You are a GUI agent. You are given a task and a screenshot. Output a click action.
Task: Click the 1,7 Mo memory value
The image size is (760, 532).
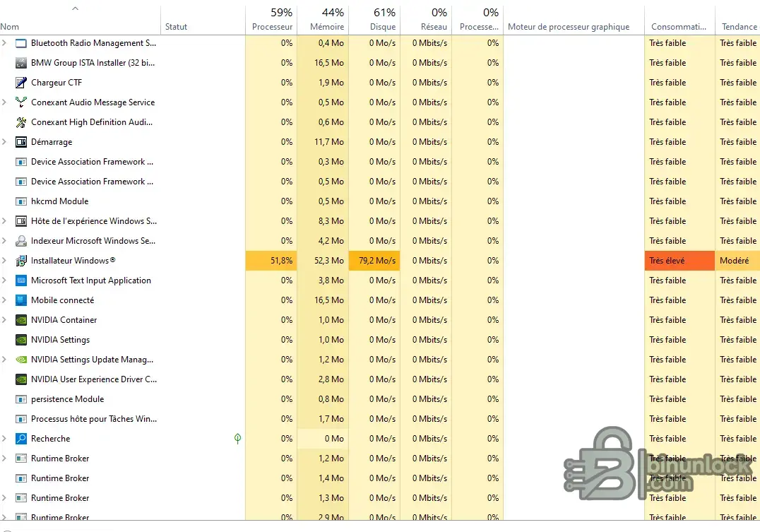(331, 419)
